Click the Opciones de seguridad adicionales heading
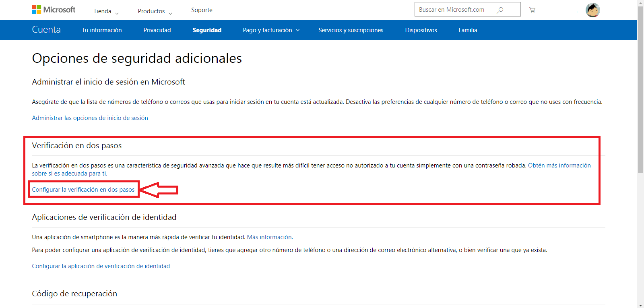The image size is (644, 308). click(x=137, y=58)
